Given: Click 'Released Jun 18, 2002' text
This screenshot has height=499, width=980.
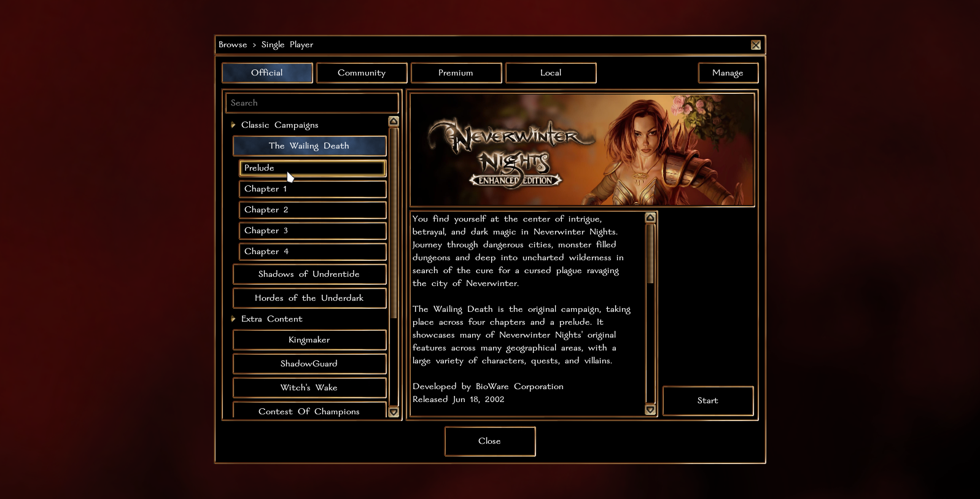Looking at the screenshot, I should coord(458,399).
